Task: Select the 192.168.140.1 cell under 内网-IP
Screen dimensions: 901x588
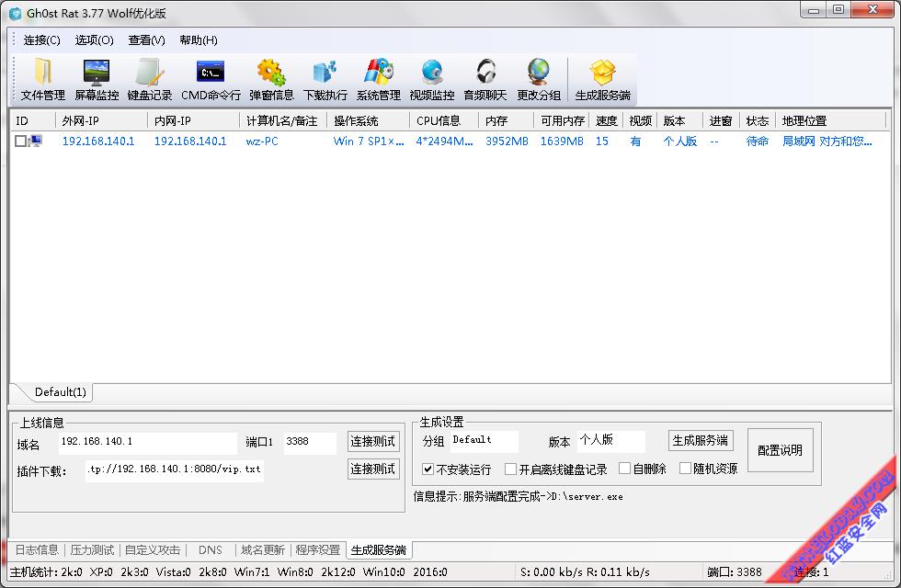Action: pyautogui.click(x=190, y=141)
